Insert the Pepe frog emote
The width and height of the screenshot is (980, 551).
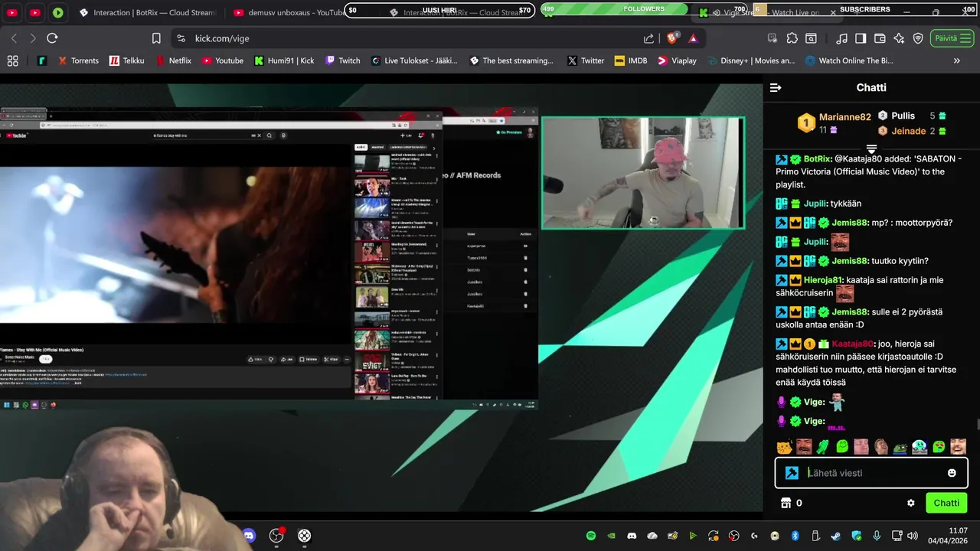point(900,447)
